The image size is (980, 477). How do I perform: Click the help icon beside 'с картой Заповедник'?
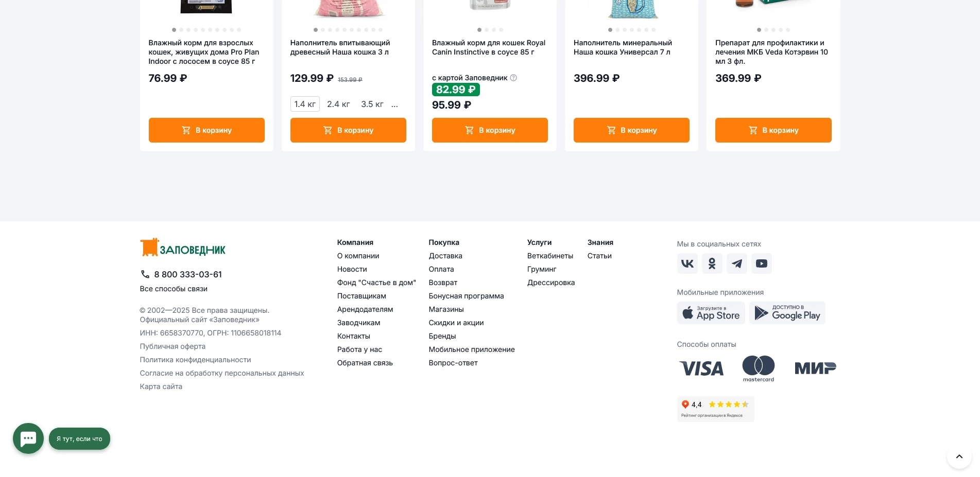coord(513,78)
